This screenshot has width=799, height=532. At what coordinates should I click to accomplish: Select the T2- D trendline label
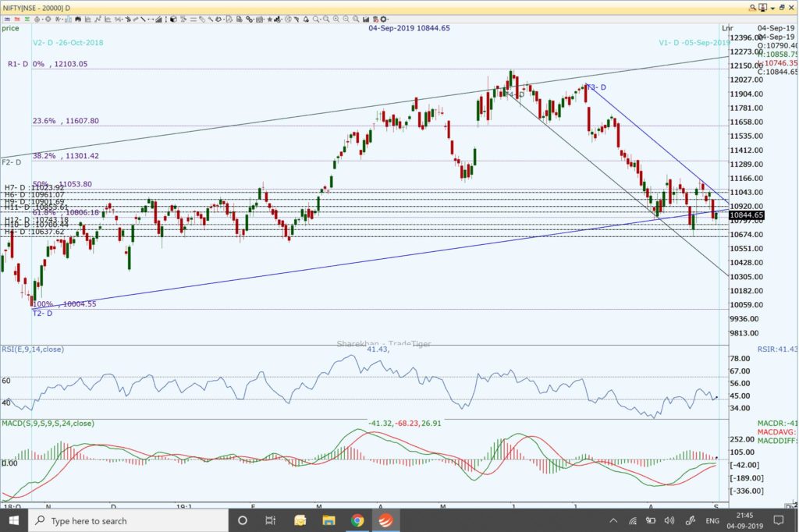click(42, 313)
